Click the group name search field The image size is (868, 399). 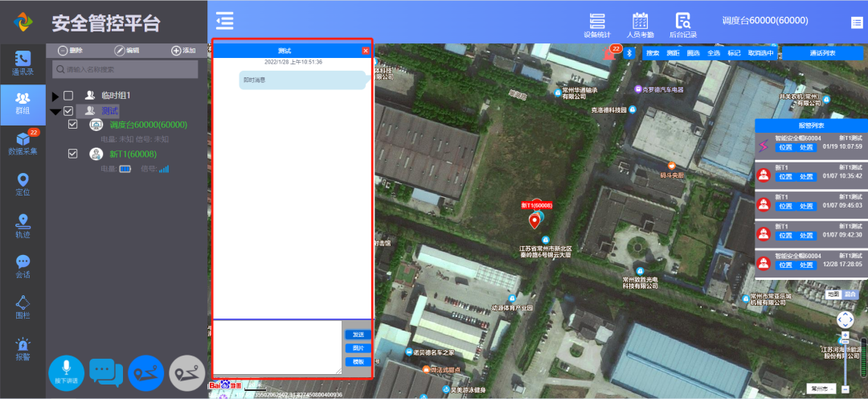(125, 70)
